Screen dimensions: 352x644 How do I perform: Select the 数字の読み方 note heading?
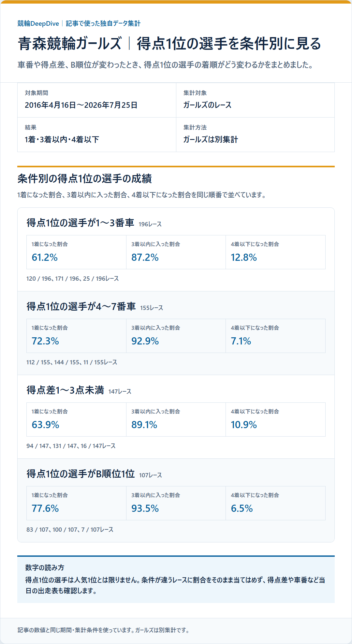[45, 568]
